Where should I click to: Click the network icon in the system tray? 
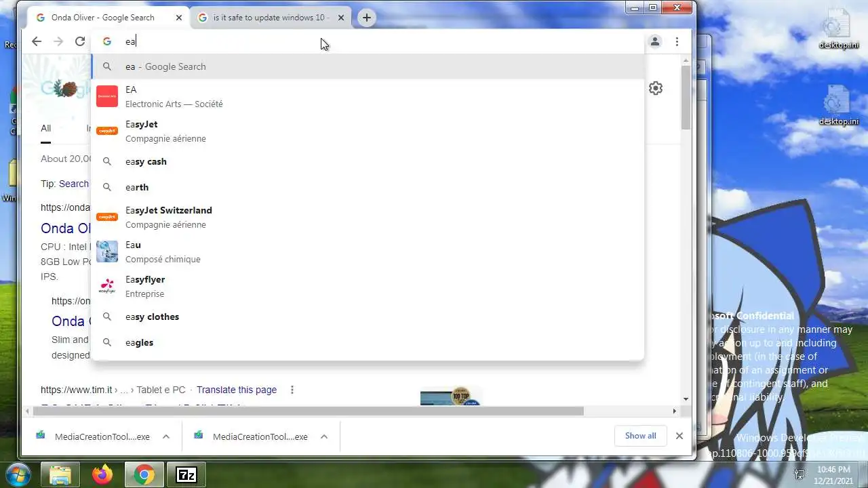pyautogui.click(x=800, y=474)
